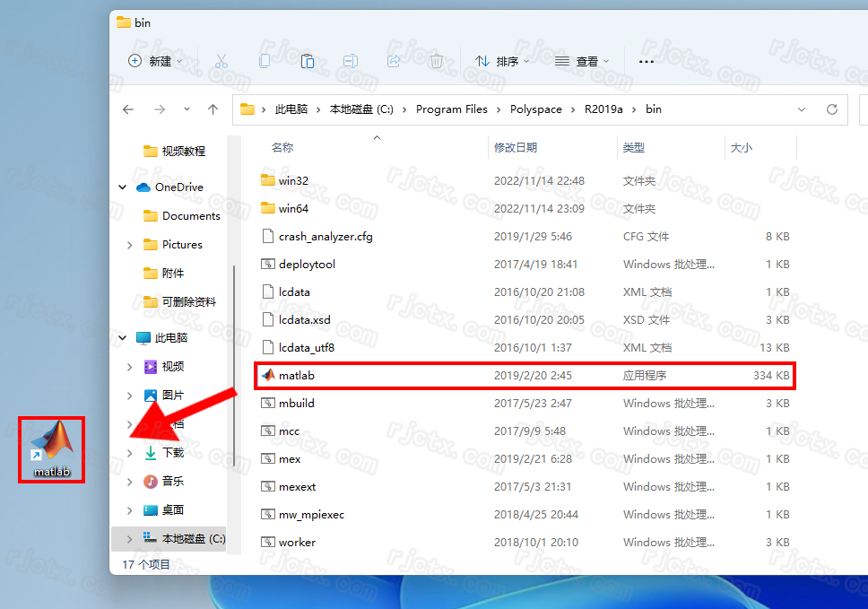Image resolution: width=868 pixels, height=609 pixels.
Task: Open the 排序 (Sort) dropdown
Action: [502, 61]
